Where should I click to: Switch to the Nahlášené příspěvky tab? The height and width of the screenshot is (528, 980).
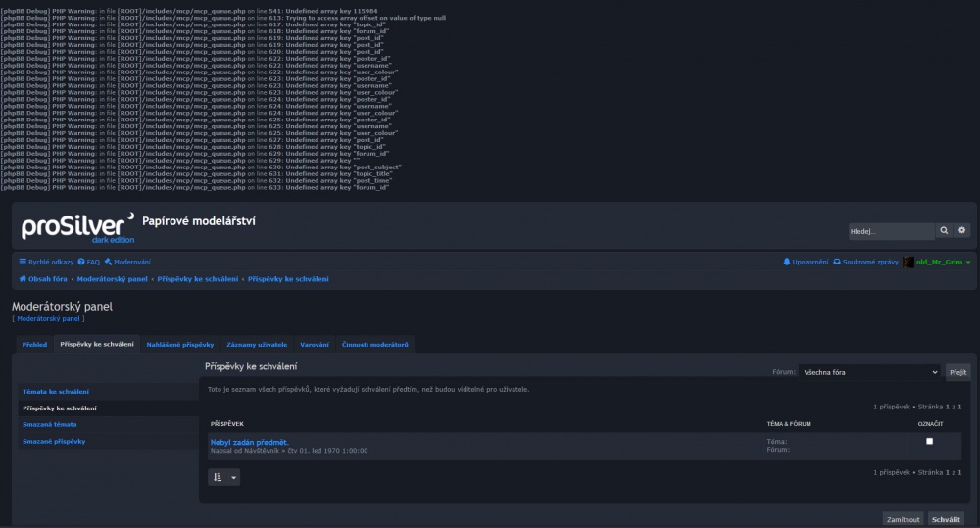[180, 344]
